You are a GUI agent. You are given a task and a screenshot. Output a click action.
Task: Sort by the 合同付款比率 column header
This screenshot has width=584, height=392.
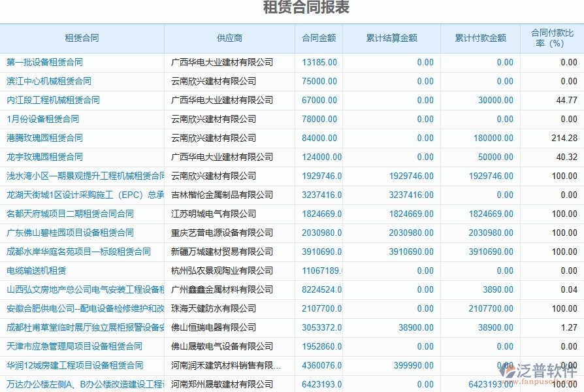(x=549, y=38)
